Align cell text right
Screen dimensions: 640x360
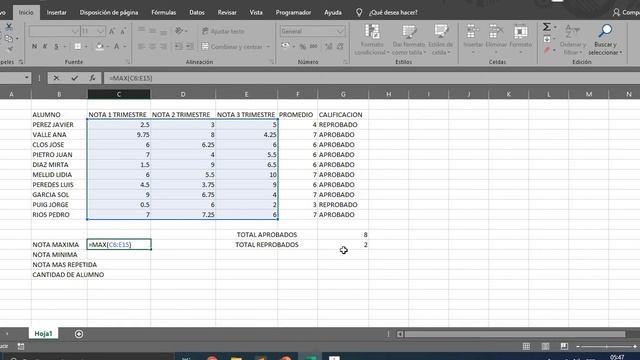pyautogui.click(x=163, y=47)
